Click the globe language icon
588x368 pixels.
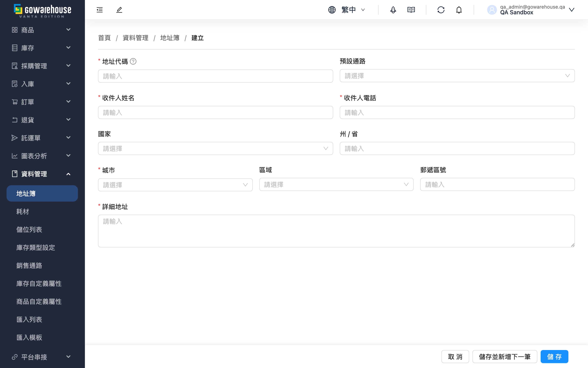[332, 10]
